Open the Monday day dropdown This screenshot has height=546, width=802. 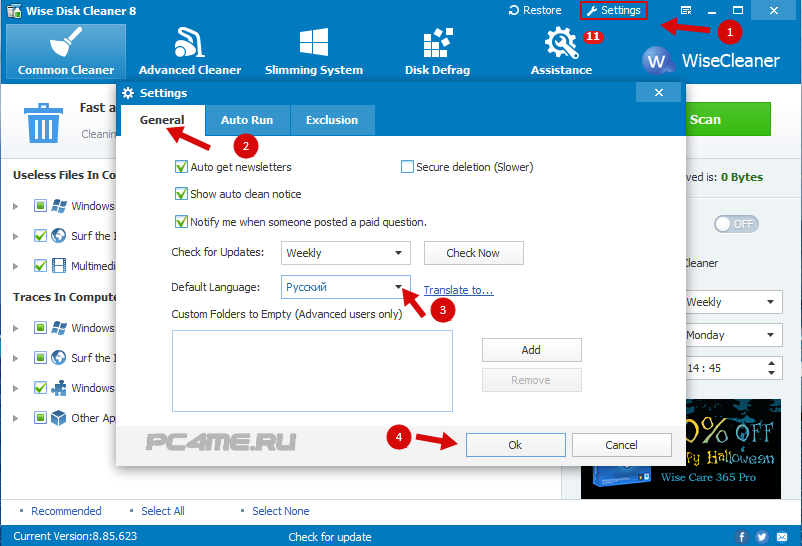(x=731, y=335)
